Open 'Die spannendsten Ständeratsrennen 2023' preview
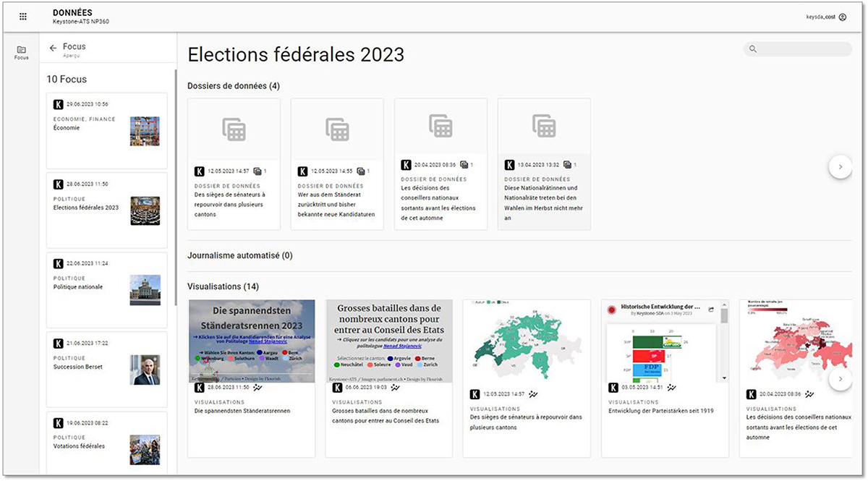This screenshot has width=868, height=481. pyautogui.click(x=251, y=341)
